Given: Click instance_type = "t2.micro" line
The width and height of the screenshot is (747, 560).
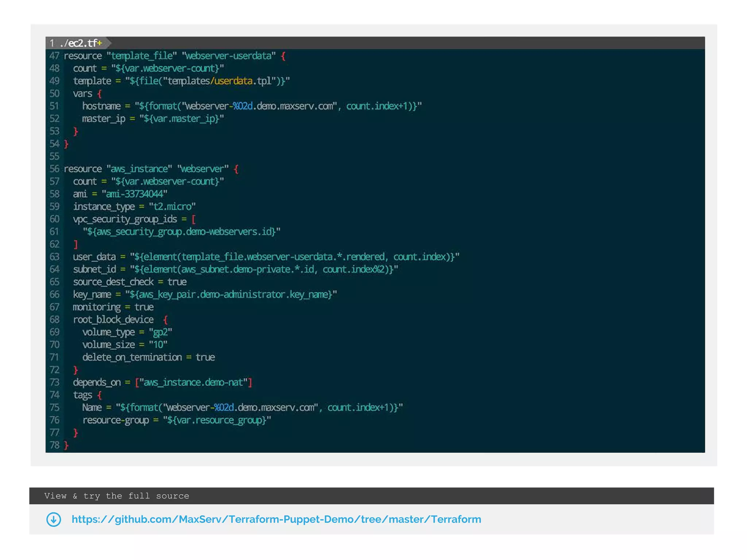Looking at the screenshot, I should [134, 207].
